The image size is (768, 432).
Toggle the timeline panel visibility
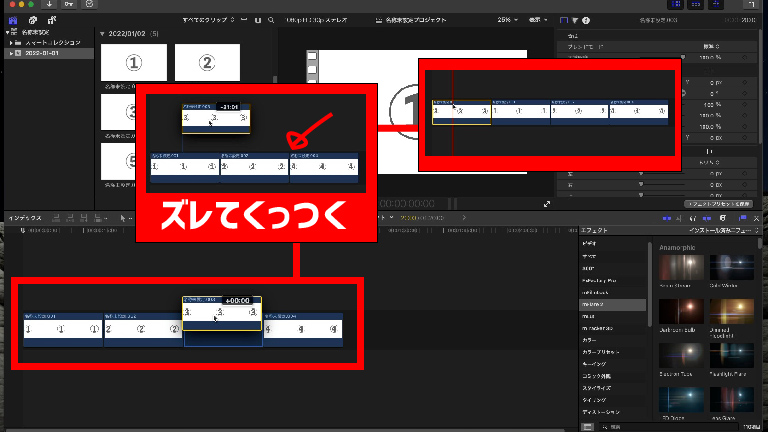pyautogui.click(x=696, y=4)
